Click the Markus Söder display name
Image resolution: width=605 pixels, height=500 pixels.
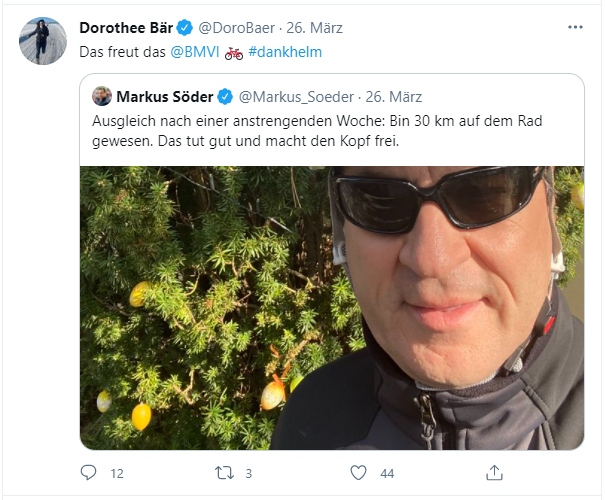(165, 97)
